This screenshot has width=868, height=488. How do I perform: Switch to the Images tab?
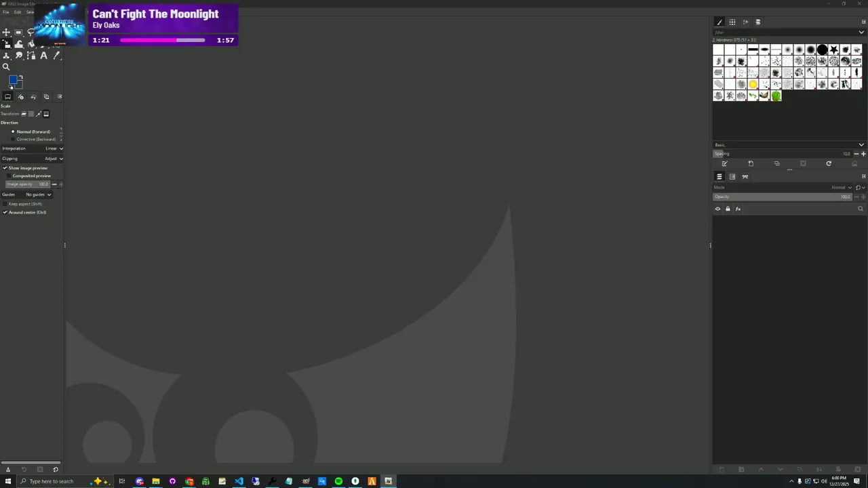(x=46, y=97)
